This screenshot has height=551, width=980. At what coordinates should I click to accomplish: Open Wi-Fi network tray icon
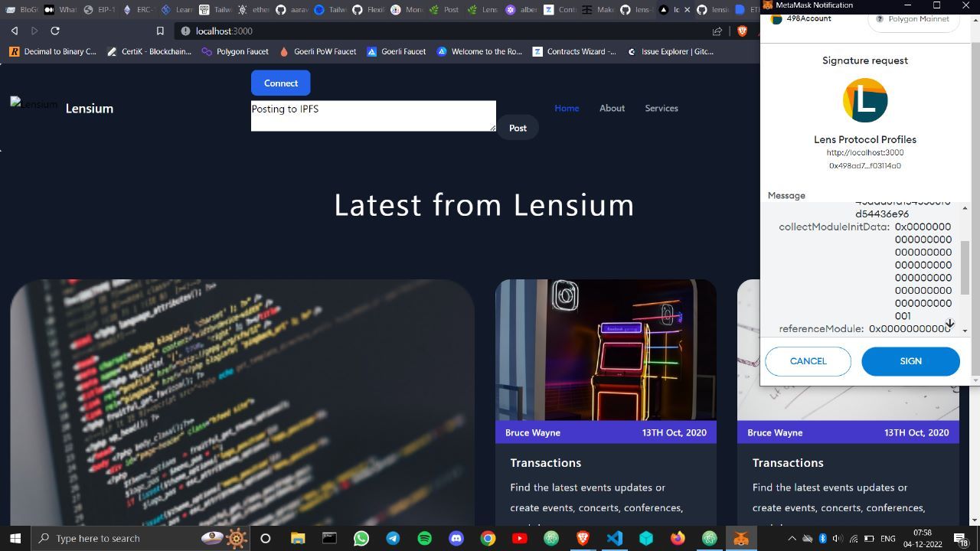coord(854,538)
